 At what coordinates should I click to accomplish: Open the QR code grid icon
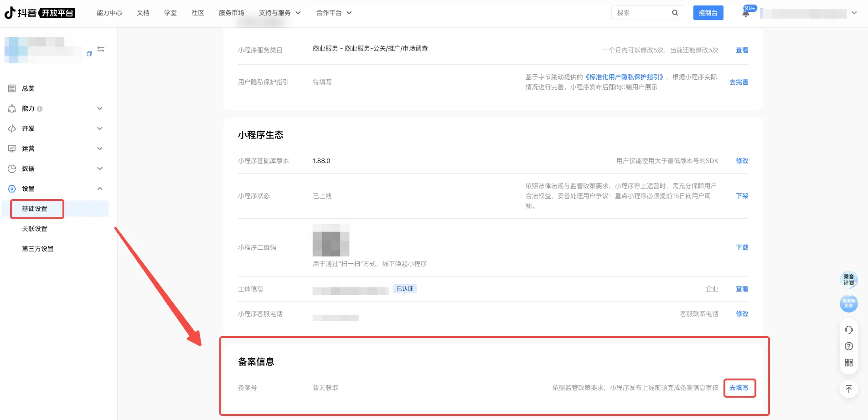coord(848,363)
